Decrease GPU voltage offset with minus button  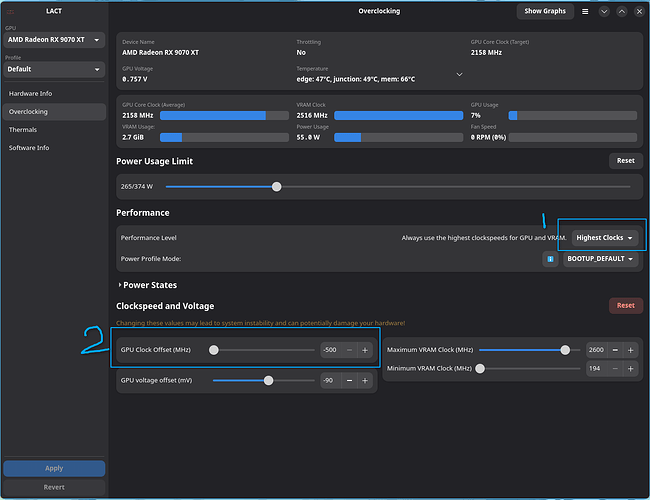tap(349, 381)
